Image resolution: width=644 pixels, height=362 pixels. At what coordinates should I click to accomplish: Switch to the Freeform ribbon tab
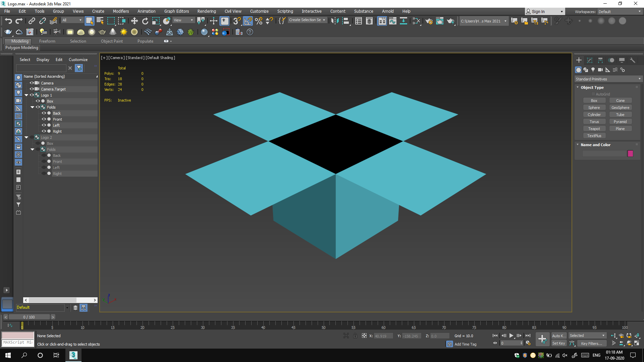(47, 41)
